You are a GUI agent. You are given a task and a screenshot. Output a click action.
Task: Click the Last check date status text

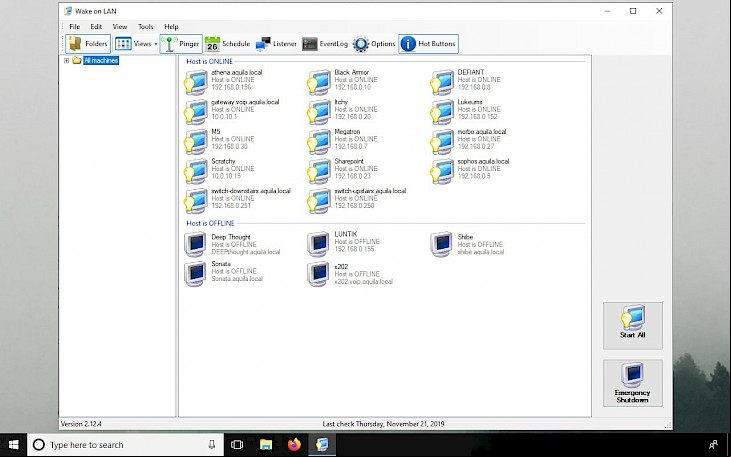click(383, 424)
